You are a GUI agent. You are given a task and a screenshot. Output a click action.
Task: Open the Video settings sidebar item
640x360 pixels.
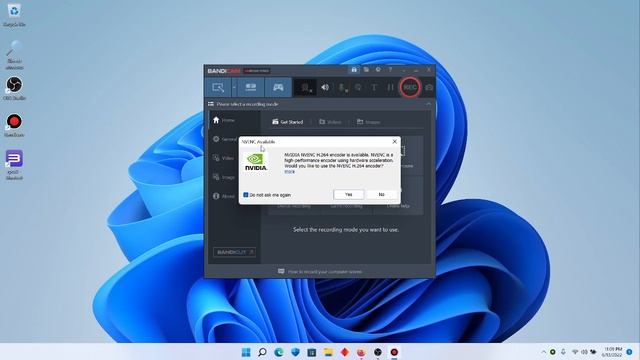coord(224,158)
